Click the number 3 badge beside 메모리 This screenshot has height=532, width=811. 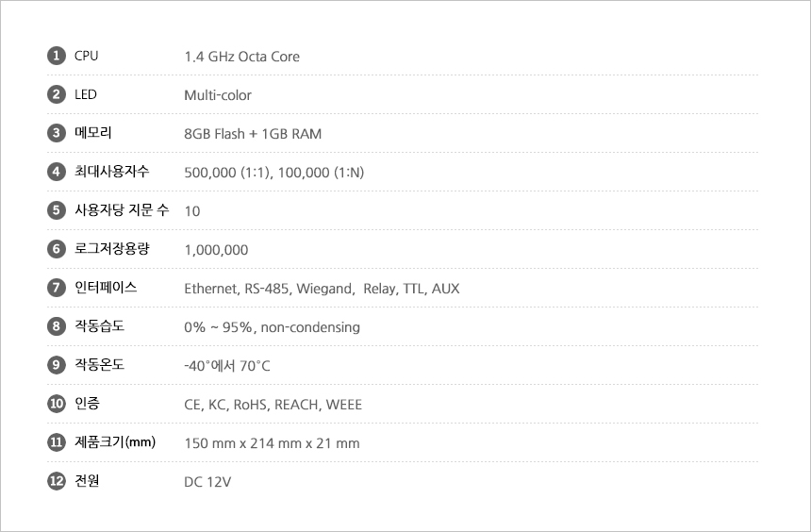(x=56, y=133)
